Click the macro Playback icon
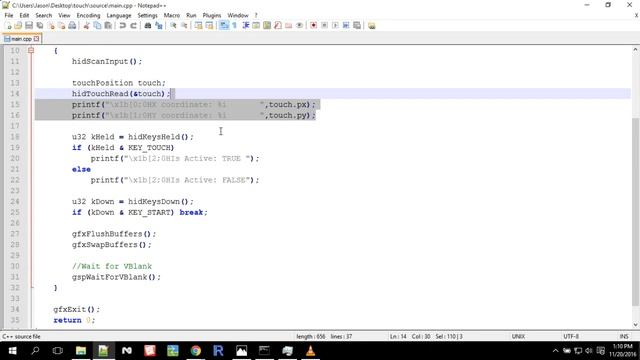 [335, 25]
